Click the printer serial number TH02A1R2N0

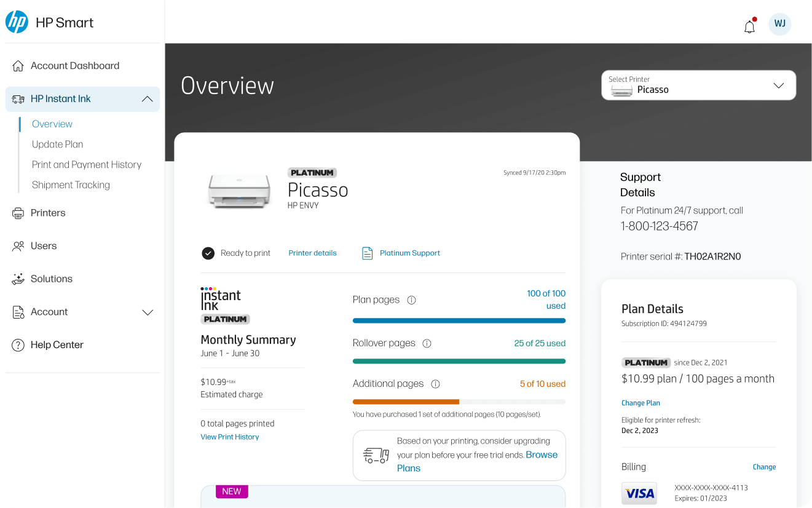pyautogui.click(x=712, y=257)
